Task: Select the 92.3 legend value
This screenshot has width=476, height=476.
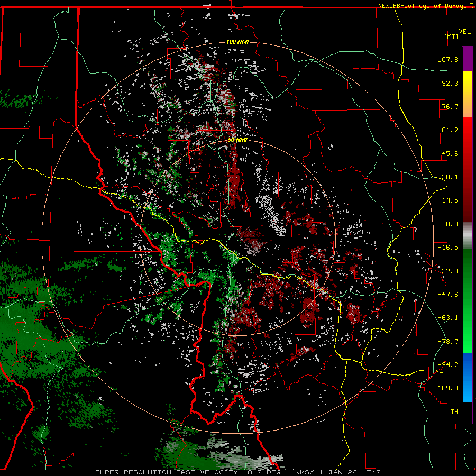Action: coord(450,83)
